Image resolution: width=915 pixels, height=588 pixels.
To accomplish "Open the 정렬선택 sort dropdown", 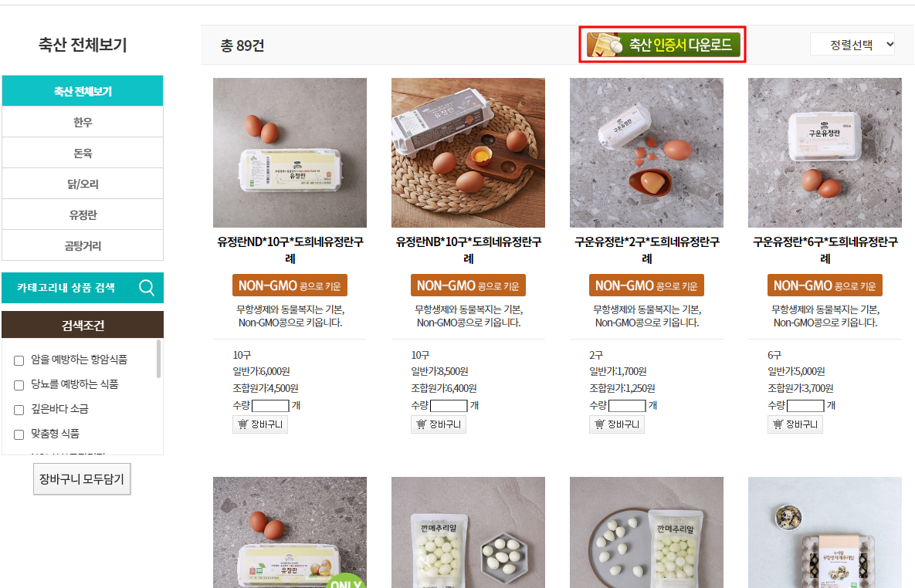I will click(x=852, y=44).
